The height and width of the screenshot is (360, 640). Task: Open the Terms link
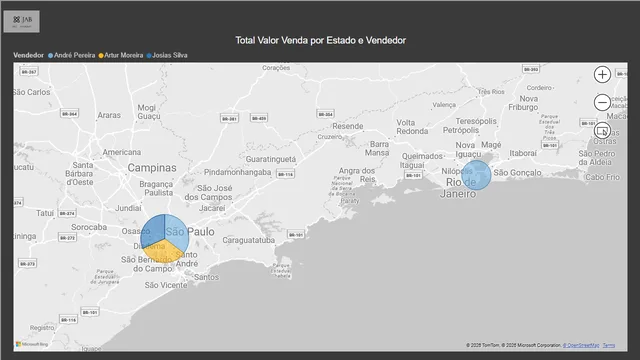pos(609,345)
